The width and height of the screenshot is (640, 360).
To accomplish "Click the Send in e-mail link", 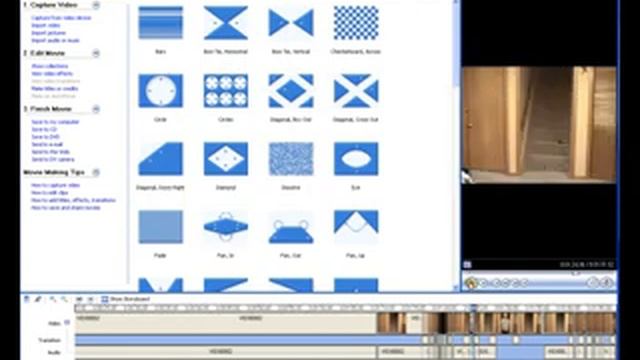I will tap(47, 144).
